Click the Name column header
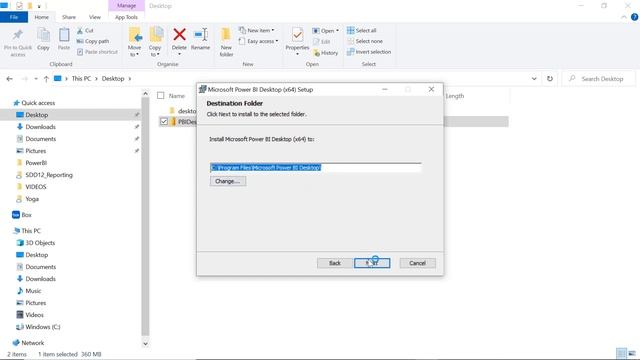Image resolution: width=640 pixels, height=360 pixels. 177,96
